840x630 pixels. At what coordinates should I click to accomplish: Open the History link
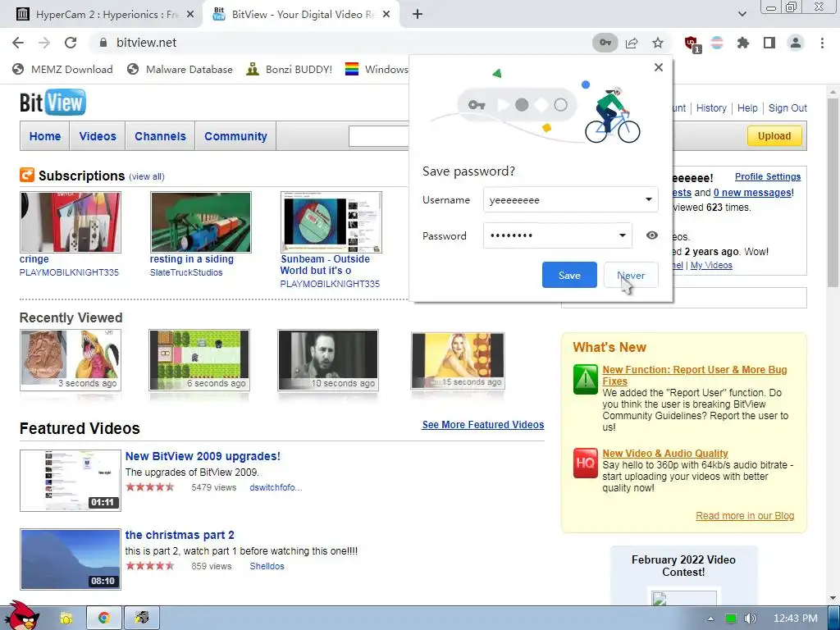point(711,108)
